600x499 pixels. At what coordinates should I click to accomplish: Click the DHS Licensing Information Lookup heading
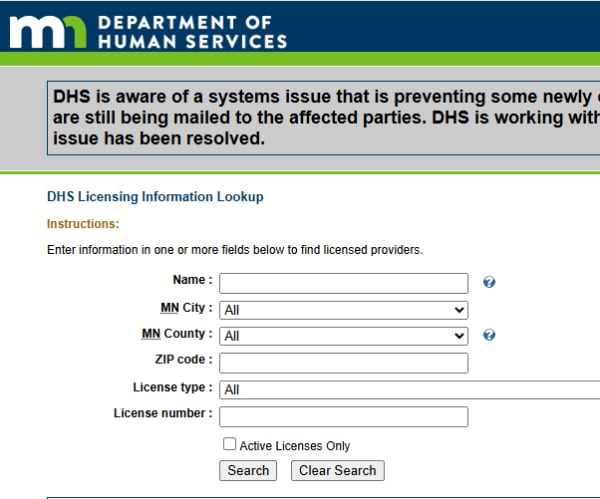point(155,197)
